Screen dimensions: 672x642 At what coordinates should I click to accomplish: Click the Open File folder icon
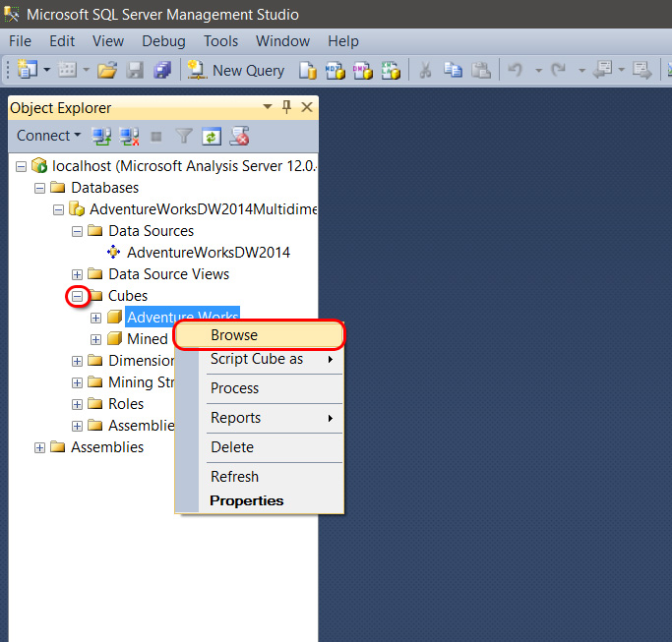[x=107, y=70]
